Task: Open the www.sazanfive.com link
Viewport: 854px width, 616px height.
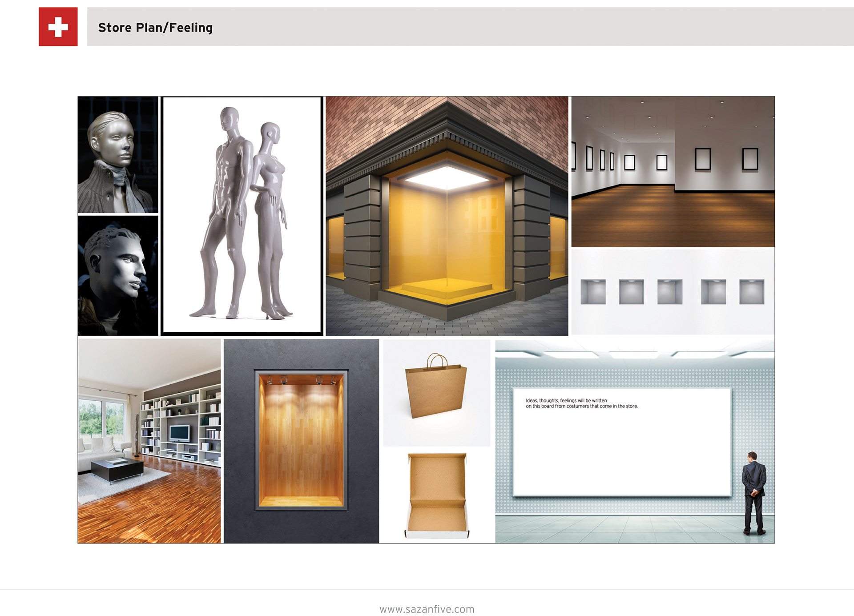Action: point(427,609)
